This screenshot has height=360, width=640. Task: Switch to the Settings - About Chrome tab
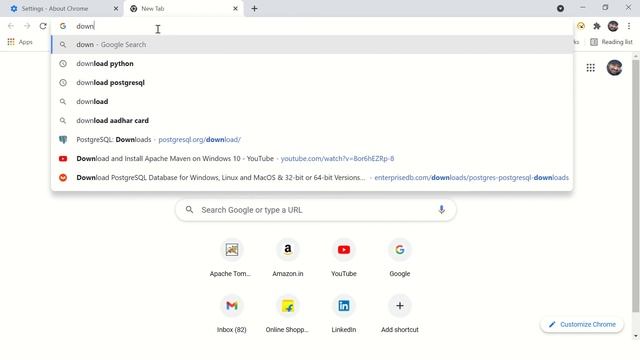coord(61,9)
